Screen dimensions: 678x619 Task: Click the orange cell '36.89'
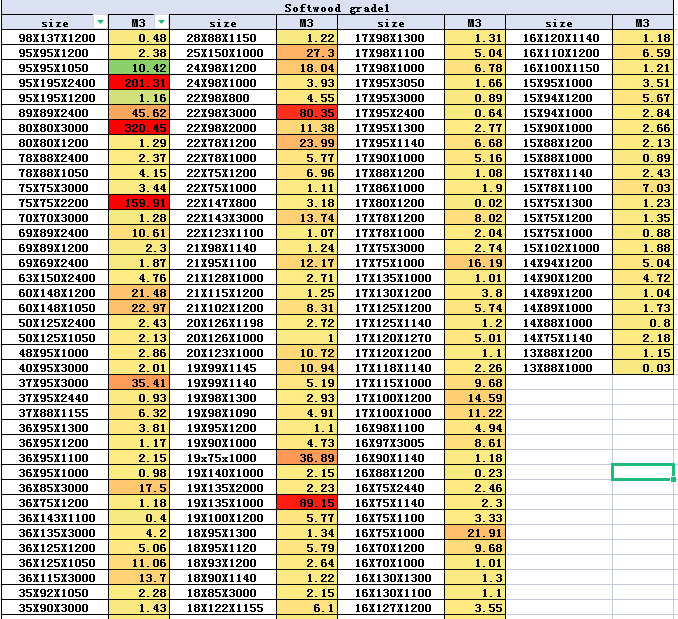click(307, 458)
